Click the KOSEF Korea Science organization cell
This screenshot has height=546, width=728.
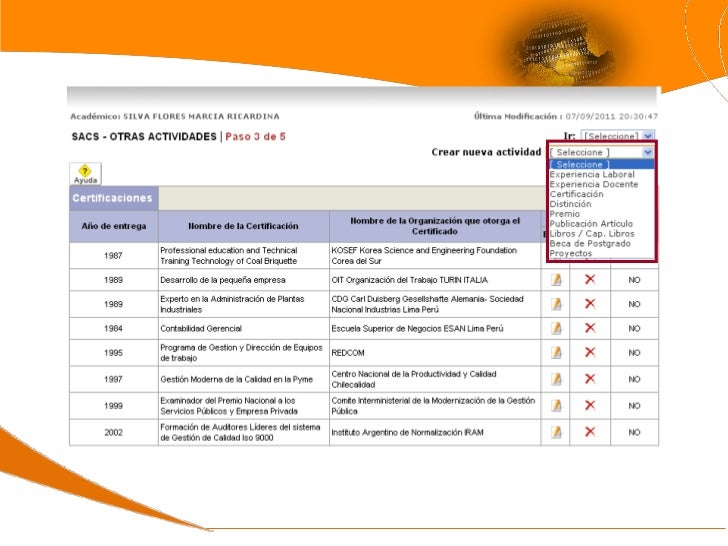tap(435, 255)
